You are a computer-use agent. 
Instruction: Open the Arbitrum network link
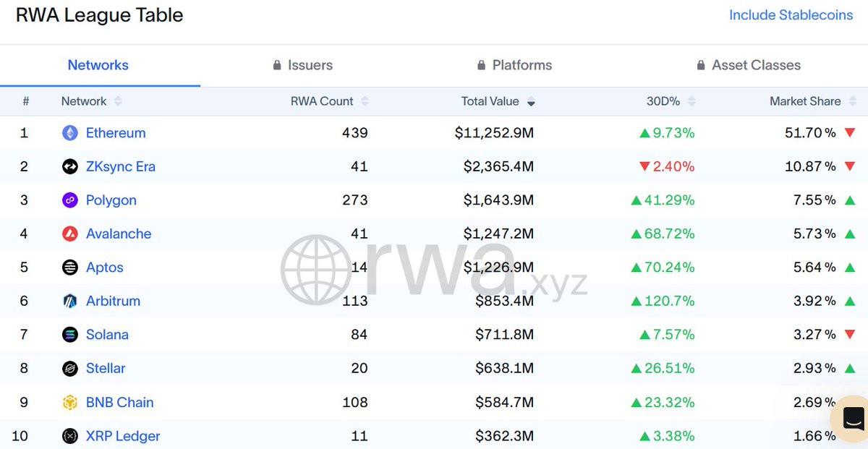click(113, 301)
